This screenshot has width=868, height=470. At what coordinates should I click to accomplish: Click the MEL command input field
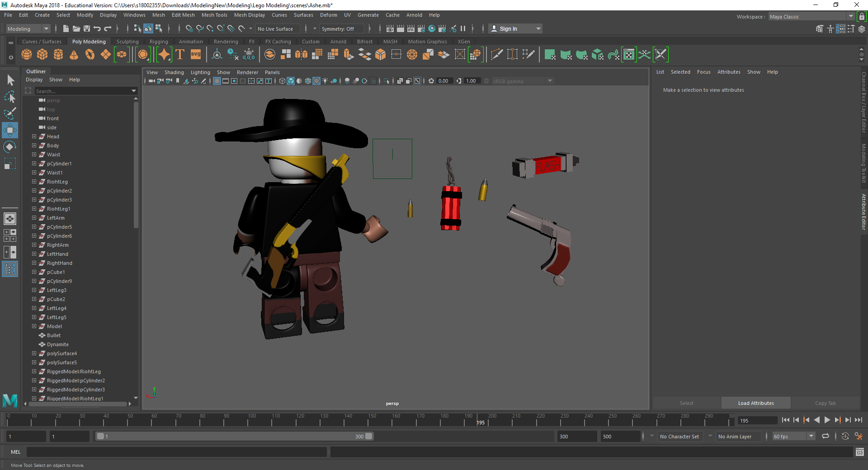pyautogui.click(x=176, y=452)
